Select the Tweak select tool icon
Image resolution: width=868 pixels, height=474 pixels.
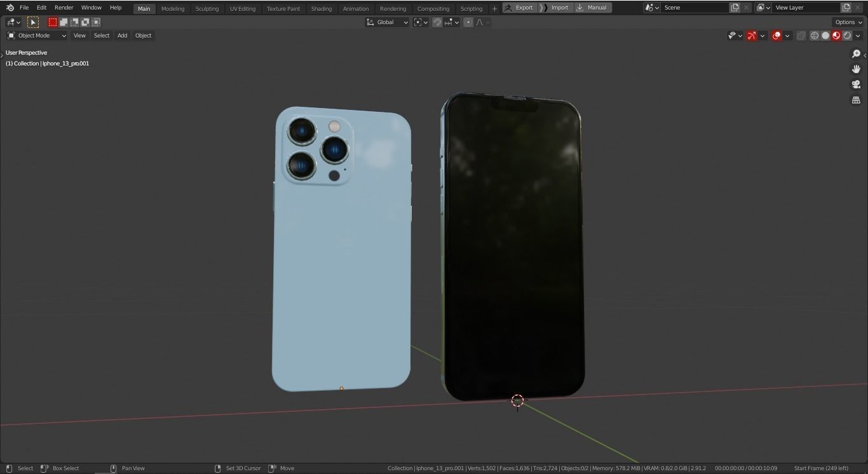tap(33, 22)
